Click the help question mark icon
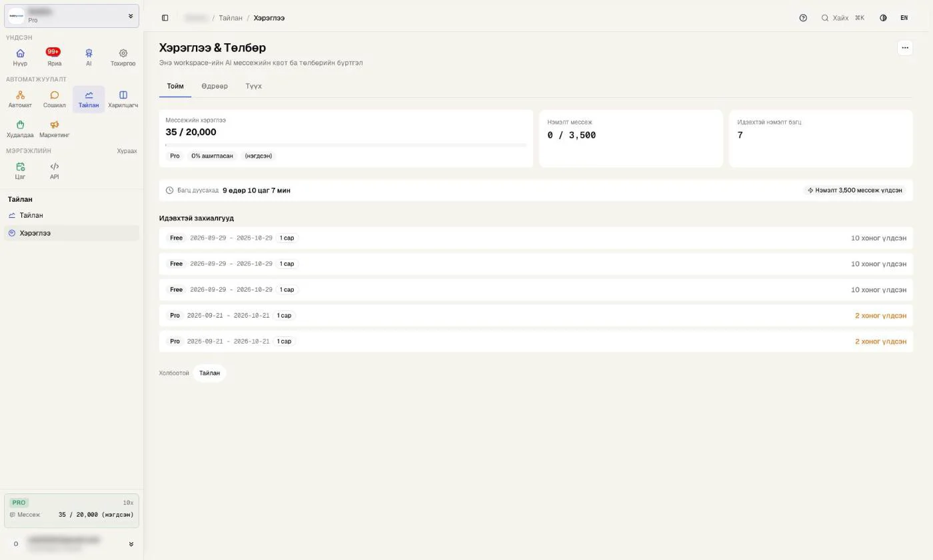 click(x=803, y=18)
